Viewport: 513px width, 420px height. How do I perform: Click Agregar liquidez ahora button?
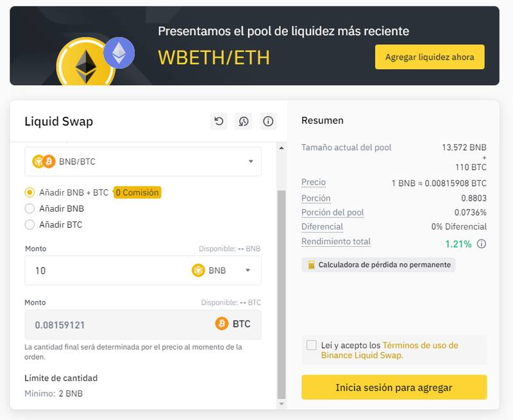[x=430, y=57]
